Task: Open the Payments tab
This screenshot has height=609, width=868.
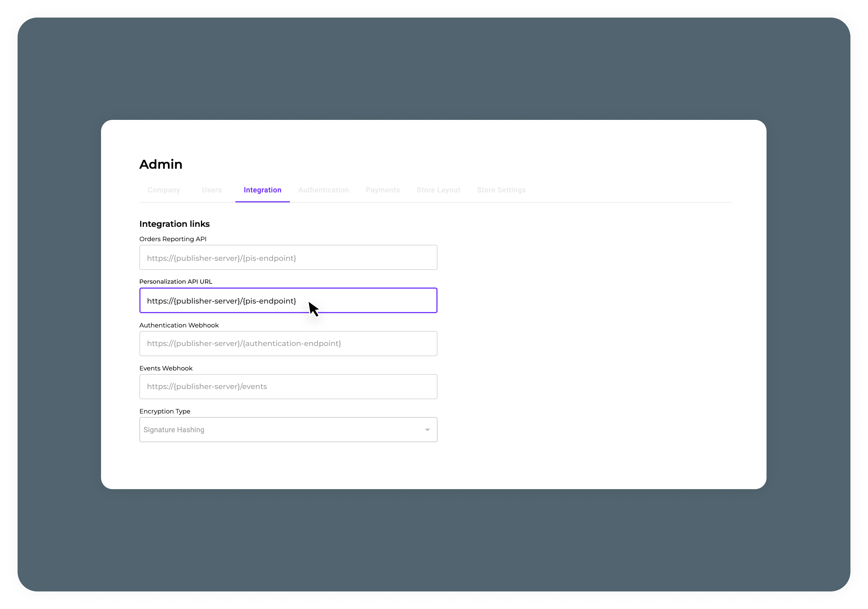Action: tap(383, 190)
